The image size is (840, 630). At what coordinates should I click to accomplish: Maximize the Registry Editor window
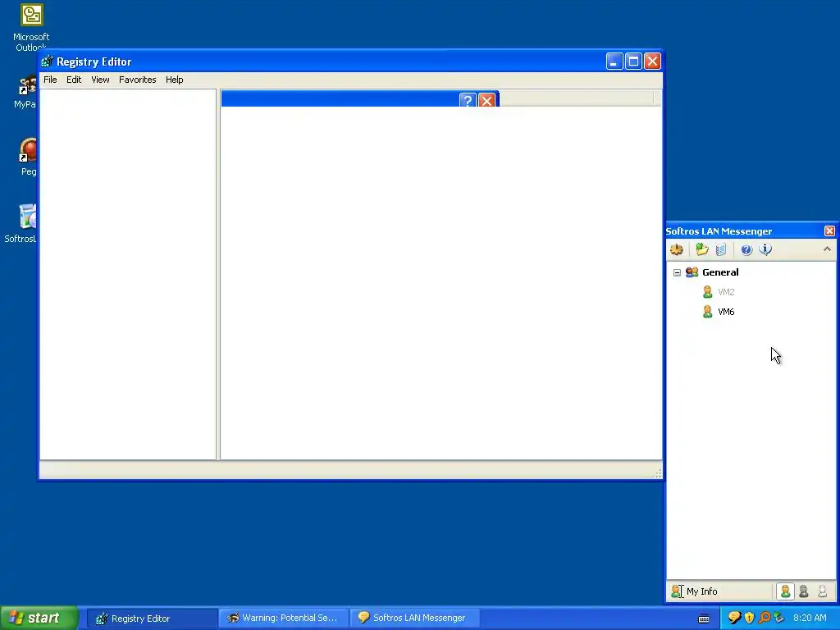(633, 62)
